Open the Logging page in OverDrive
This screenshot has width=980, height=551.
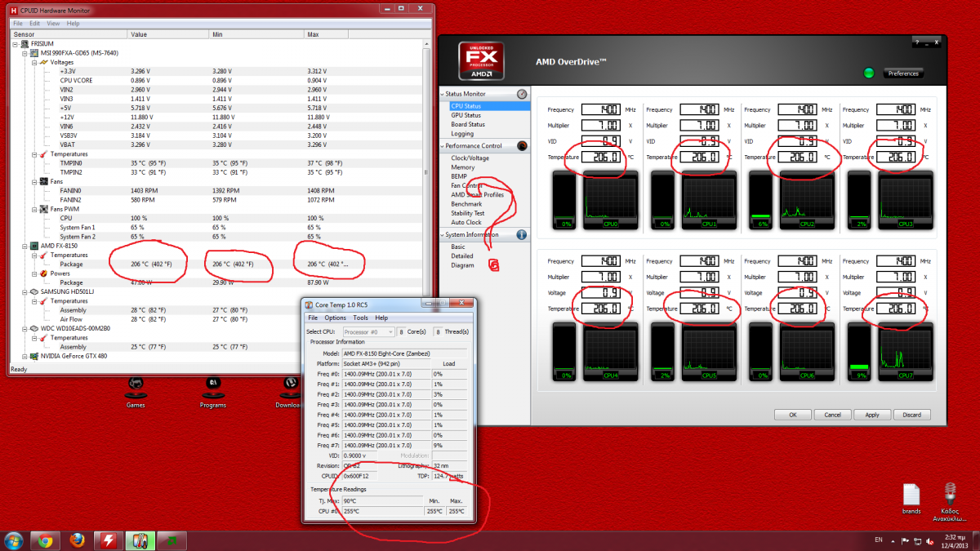462,134
